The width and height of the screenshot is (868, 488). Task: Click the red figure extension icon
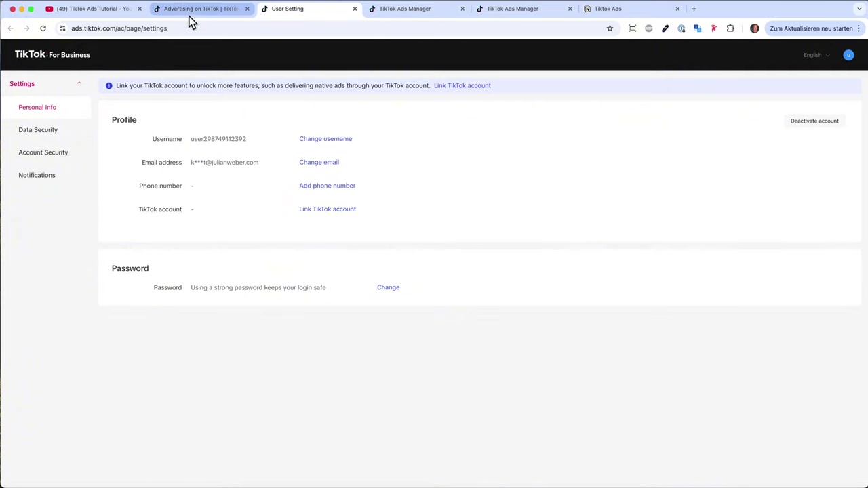tap(713, 28)
